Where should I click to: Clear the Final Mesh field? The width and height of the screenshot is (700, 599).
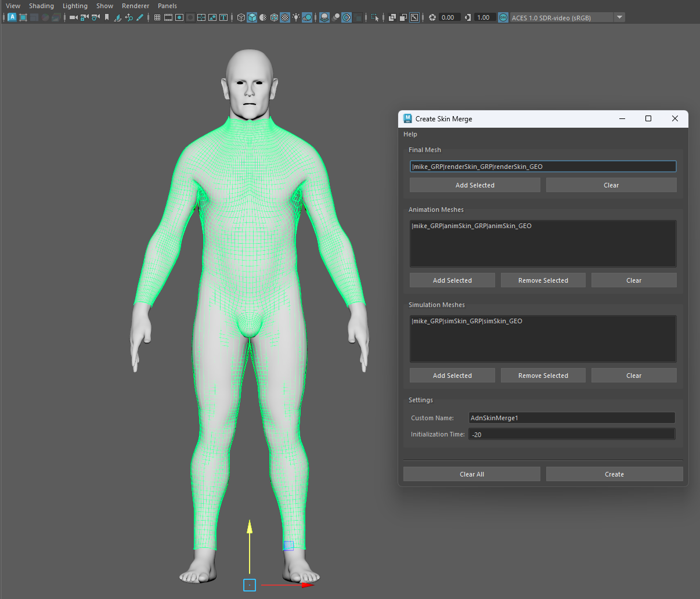pyautogui.click(x=611, y=185)
